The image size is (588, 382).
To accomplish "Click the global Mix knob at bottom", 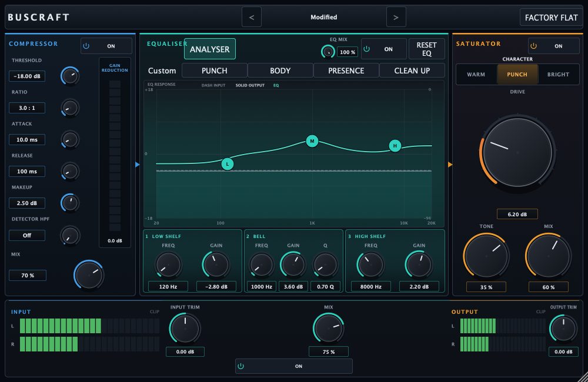I will pyautogui.click(x=329, y=329).
